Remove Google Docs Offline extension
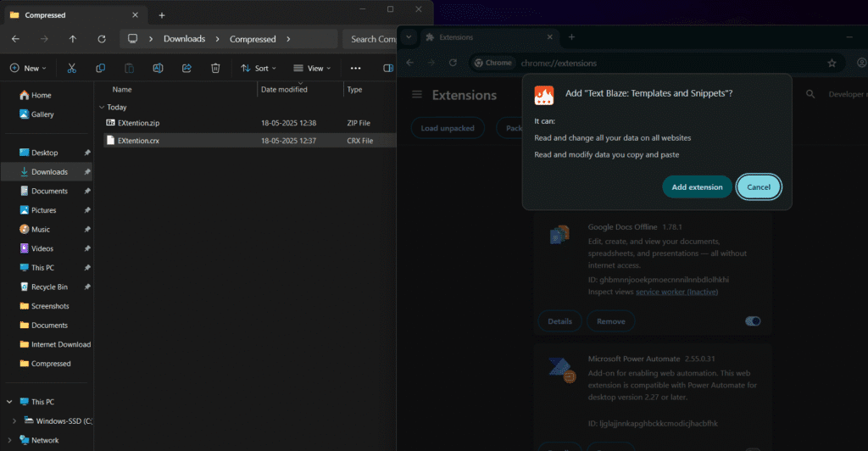The height and width of the screenshot is (451, 868). pyautogui.click(x=610, y=321)
